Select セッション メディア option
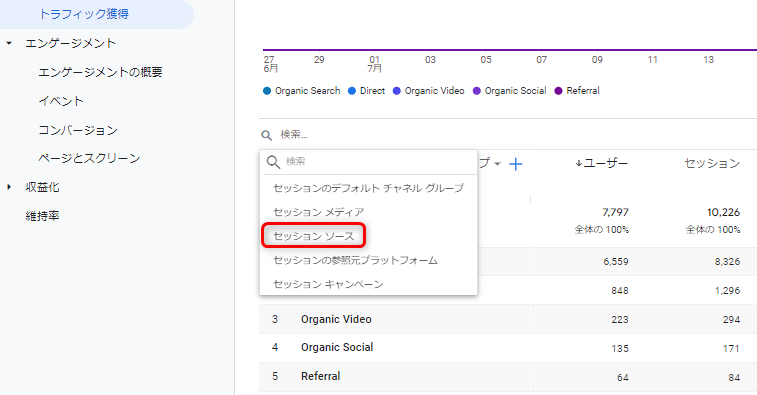Image resolution: width=757 pixels, height=395 pixels. pyautogui.click(x=368, y=212)
